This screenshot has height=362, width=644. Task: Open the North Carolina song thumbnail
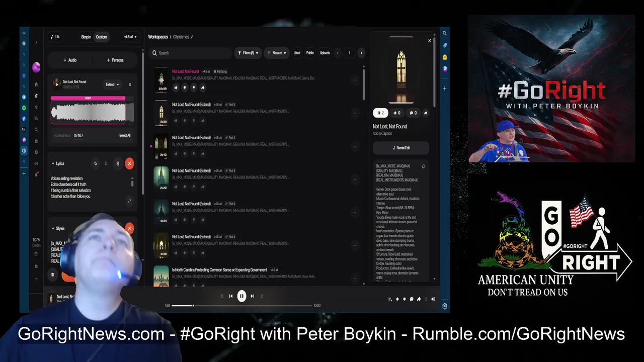pos(161,277)
